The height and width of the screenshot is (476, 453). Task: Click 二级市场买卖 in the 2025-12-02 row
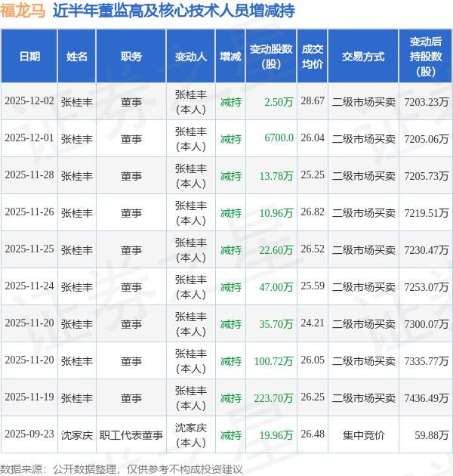coord(363,102)
